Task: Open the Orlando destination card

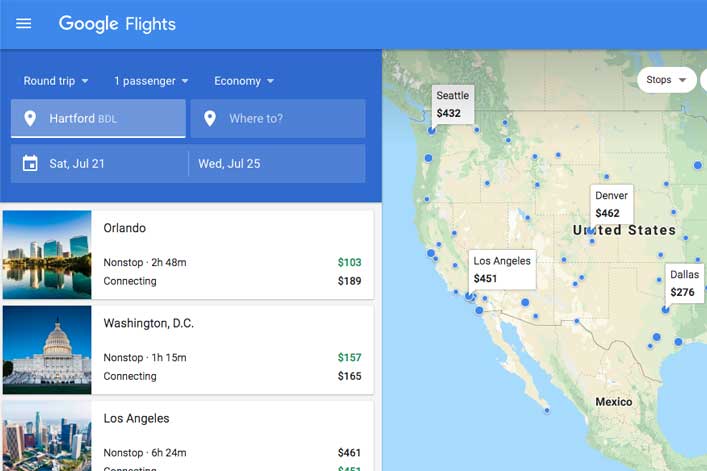Action: tap(188, 255)
